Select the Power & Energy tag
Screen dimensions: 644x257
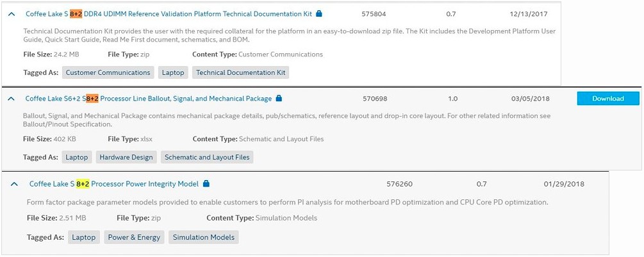point(134,237)
